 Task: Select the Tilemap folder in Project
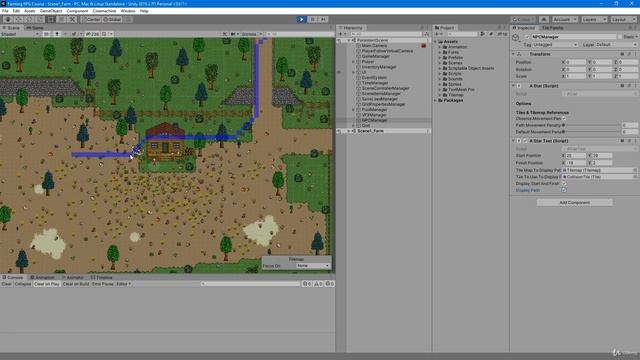pyautogui.click(x=456, y=95)
